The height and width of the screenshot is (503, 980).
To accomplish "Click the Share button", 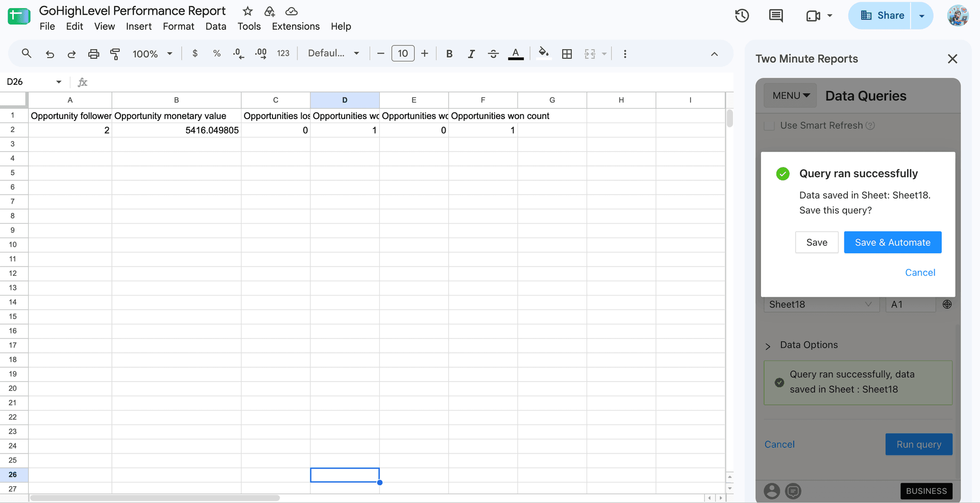I will [x=879, y=15].
